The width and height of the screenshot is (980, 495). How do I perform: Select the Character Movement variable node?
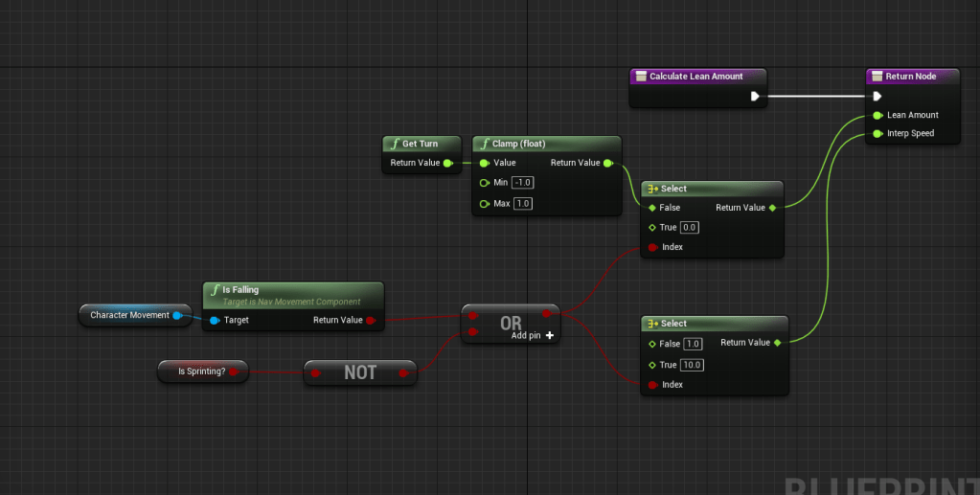[129, 315]
